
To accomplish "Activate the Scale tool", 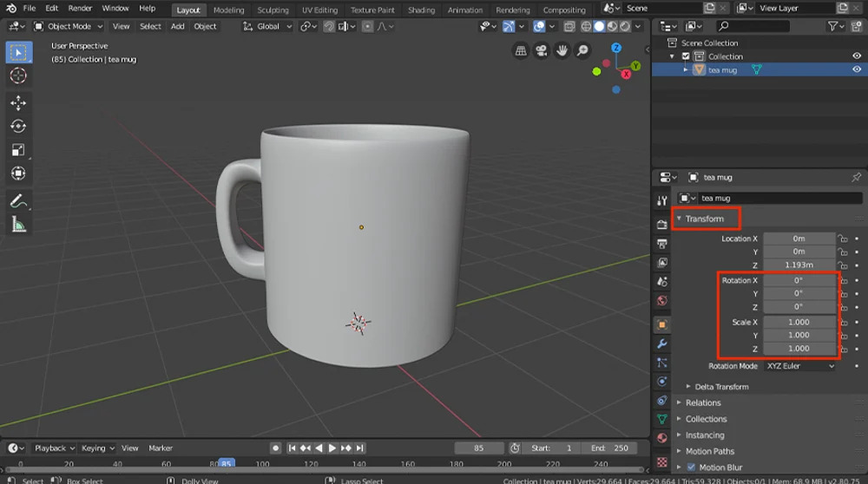I will pos(17,150).
